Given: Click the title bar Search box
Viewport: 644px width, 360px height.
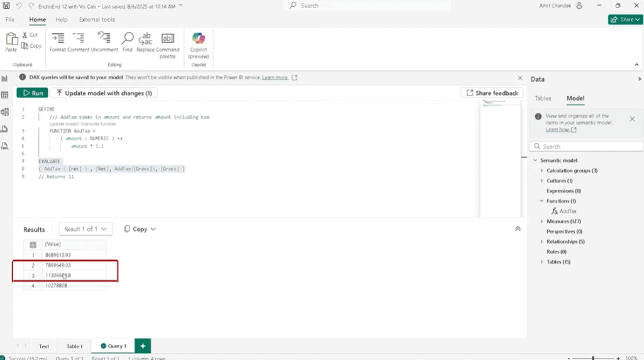Looking at the screenshot, I should coord(367,6).
